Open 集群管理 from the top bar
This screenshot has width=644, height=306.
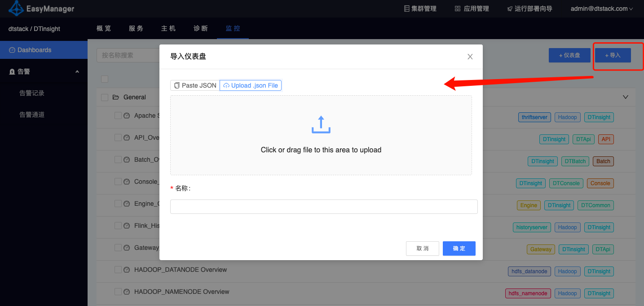click(420, 9)
